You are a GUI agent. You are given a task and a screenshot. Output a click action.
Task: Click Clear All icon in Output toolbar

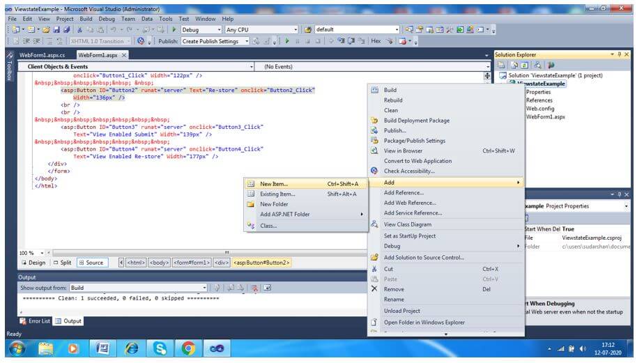(x=255, y=288)
